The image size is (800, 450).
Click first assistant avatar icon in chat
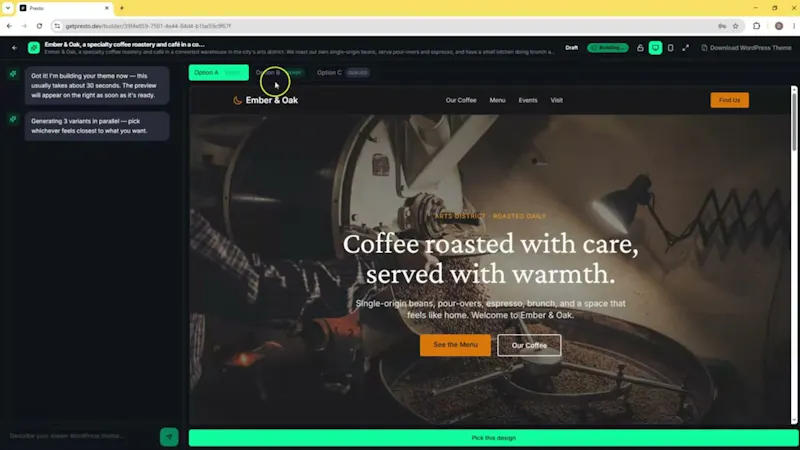[x=13, y=74]
